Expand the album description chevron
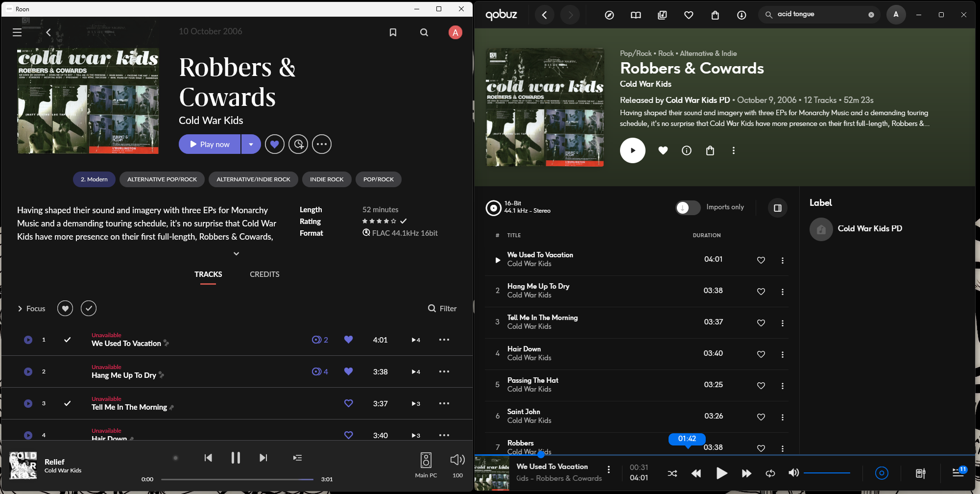This screenshot has width=980, height=494. (237, 253)
